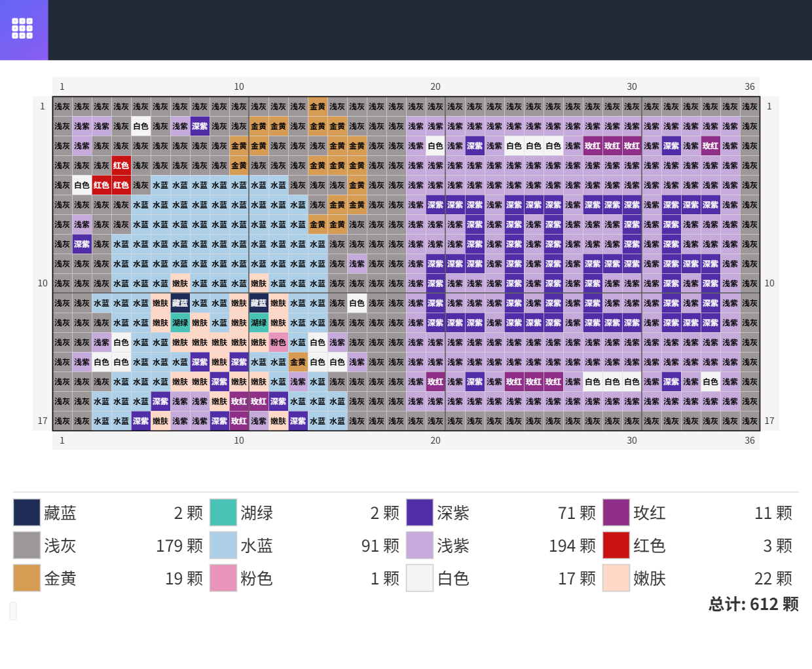812x669 pixels.
Task: Select the 深紫 bead in row 8
Action: (x=82, y=244)
